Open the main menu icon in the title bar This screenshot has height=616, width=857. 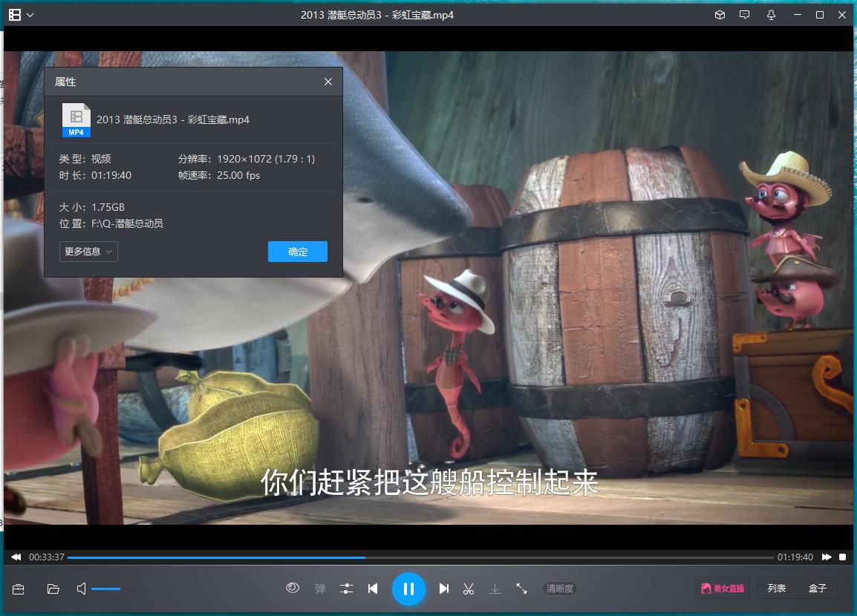[15, 15]
